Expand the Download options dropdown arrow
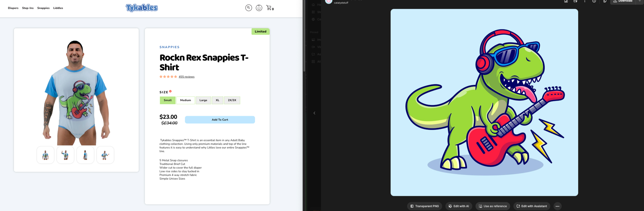This screenshot has height=211, width=644. click(639, 1)
